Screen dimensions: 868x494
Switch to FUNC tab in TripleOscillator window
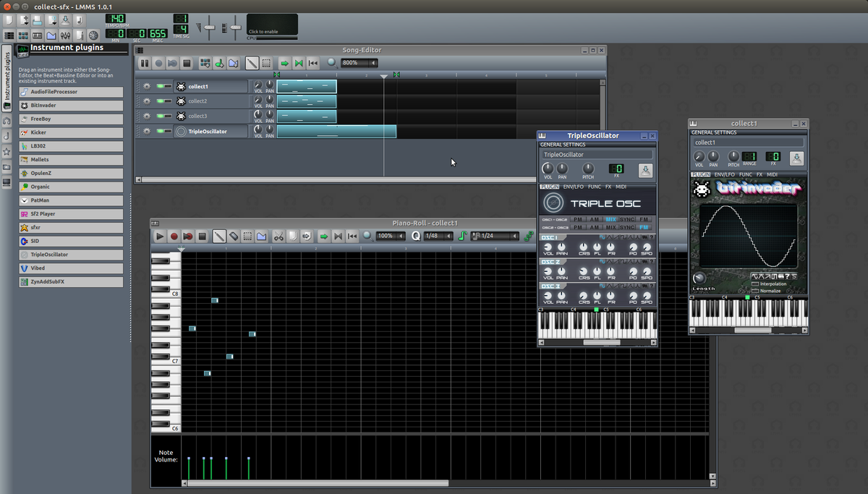tap(595, 187)
